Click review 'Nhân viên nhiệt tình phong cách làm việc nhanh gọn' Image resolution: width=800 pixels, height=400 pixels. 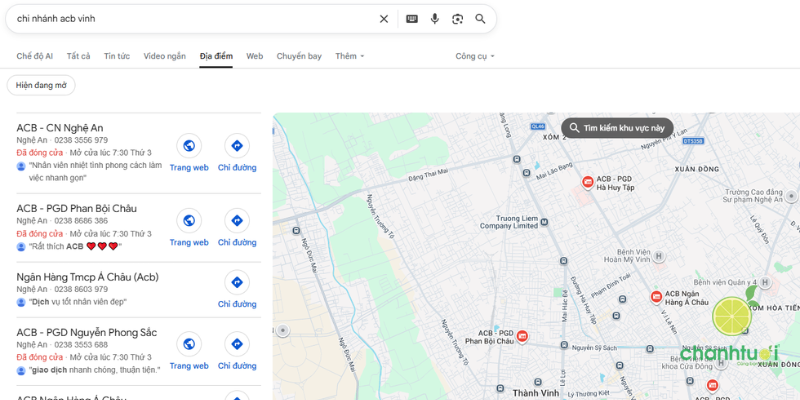[95, 171]
